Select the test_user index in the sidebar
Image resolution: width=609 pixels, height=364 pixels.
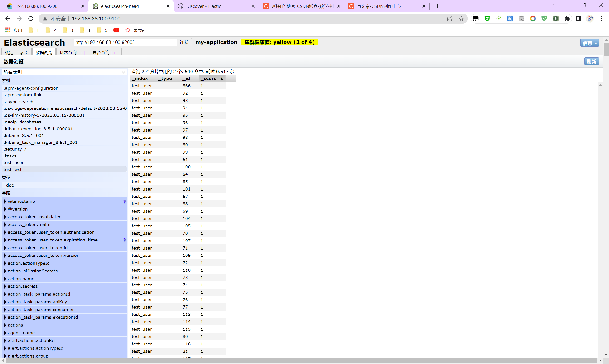[14, 162]
